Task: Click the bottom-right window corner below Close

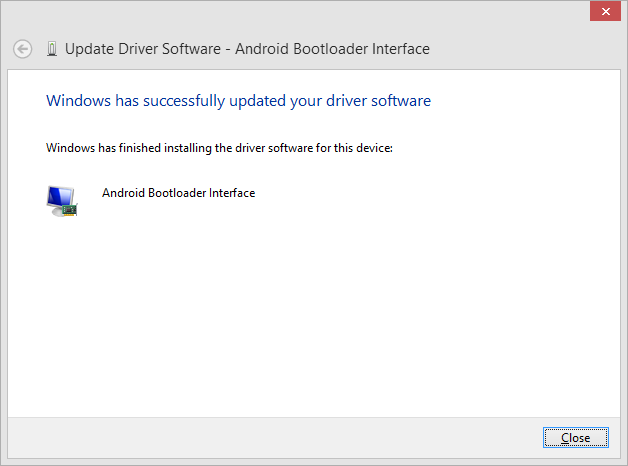Action: [621, 460]
